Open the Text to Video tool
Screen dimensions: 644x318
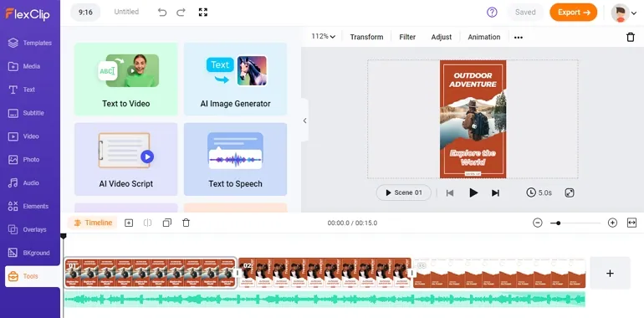coord(125,79)
